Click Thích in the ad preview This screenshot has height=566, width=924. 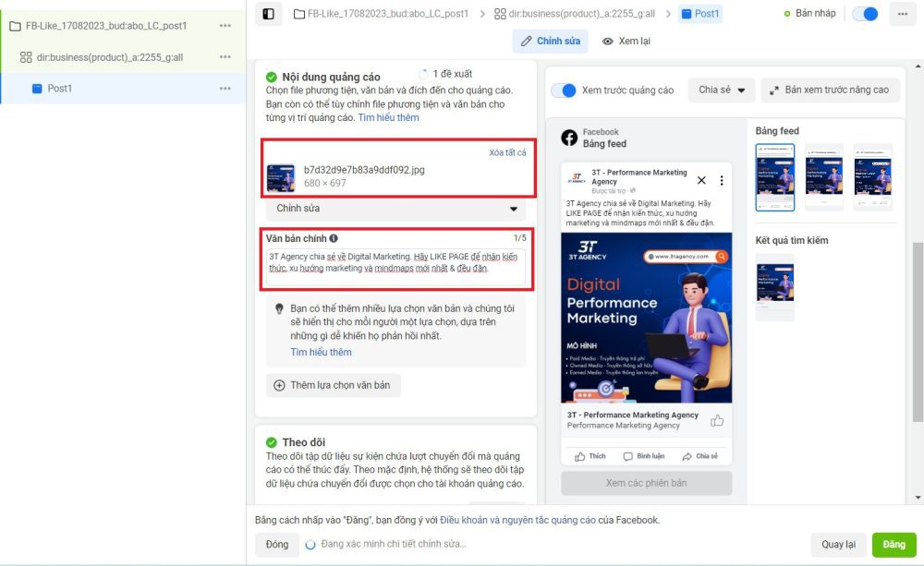590,456
